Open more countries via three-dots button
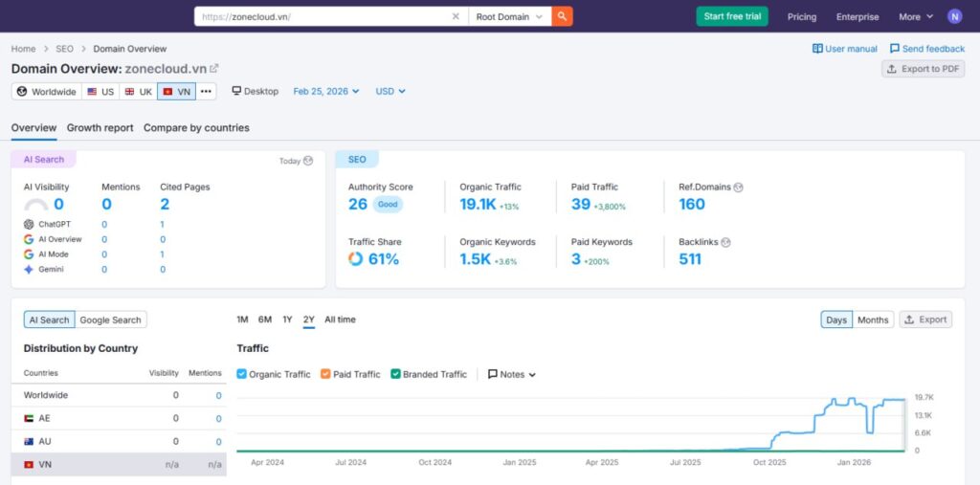 (206, 92)
